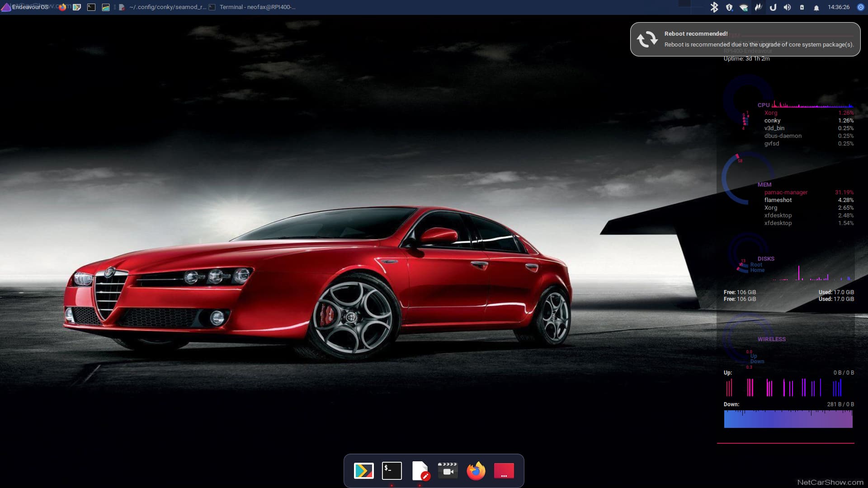
Task: Launch the screen recorder clapperboard dock icon
Action: (x=448, y=470)
